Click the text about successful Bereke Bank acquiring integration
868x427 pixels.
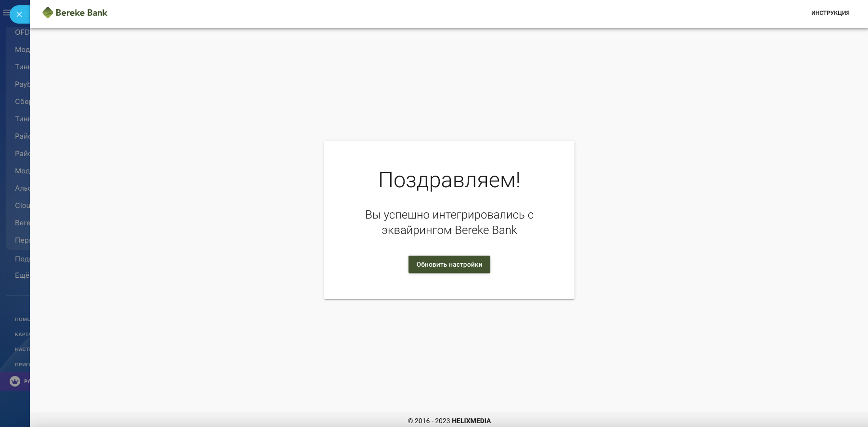(x=449, y=222)
